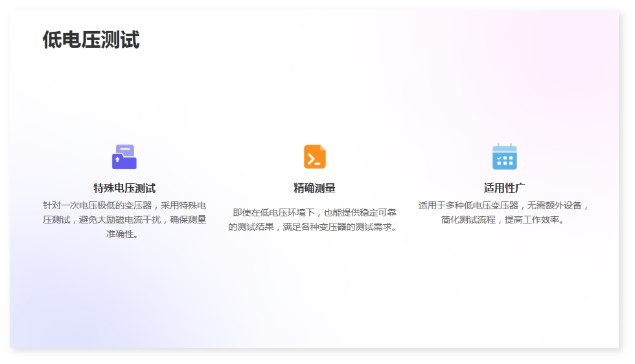Click the phrase "也能提供稳定可靠"
Screen dimensions: 635x364
pos(360,212)
